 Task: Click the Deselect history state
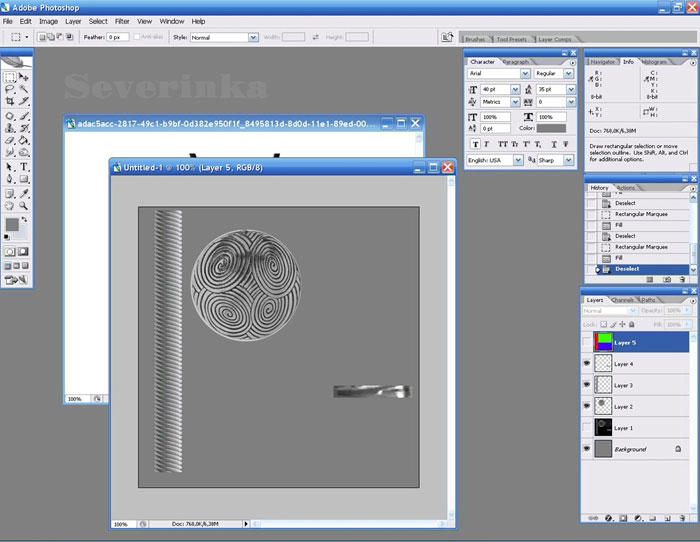[x=627, y=269]
